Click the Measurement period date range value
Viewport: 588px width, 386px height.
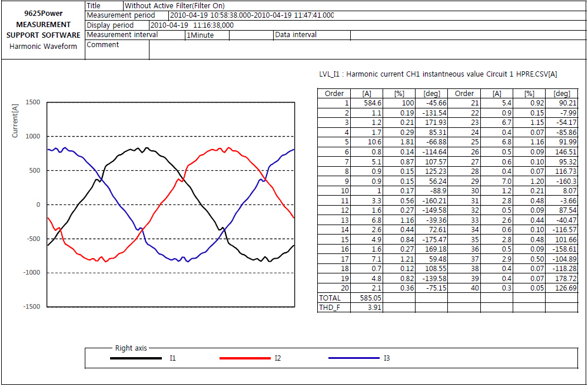pyautogui.click(x=252, y=15)
